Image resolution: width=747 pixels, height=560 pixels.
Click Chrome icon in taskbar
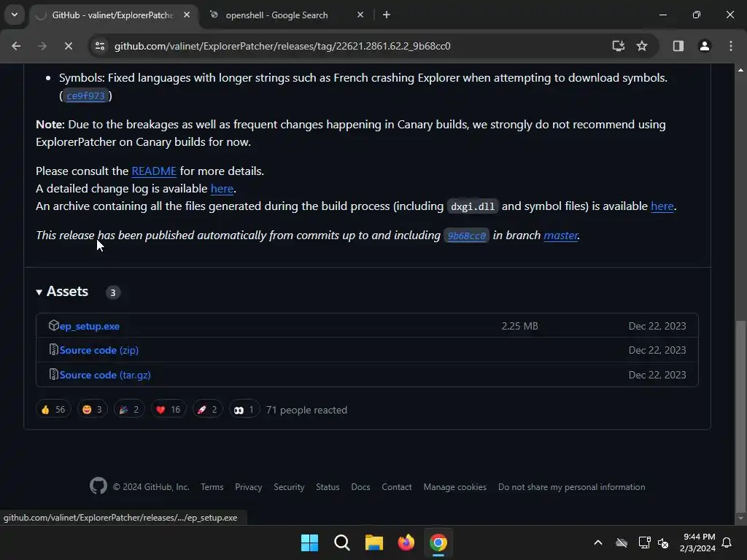pos(438,542)
